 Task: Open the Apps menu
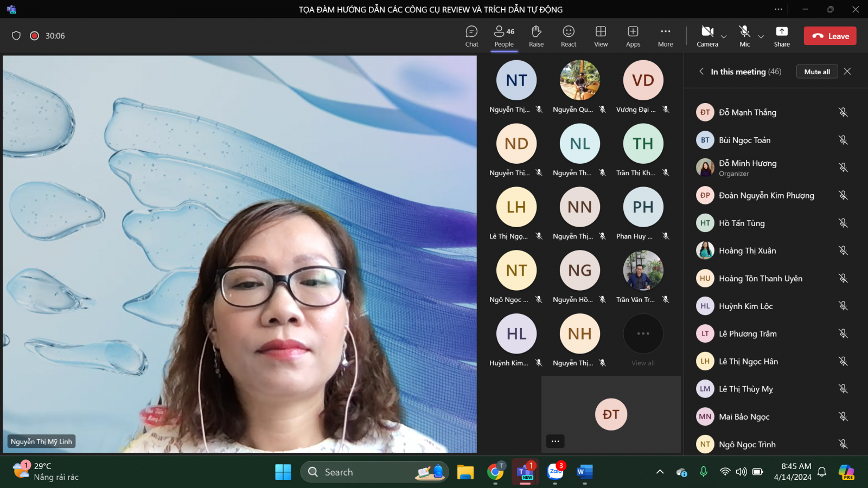coord(633,36)
